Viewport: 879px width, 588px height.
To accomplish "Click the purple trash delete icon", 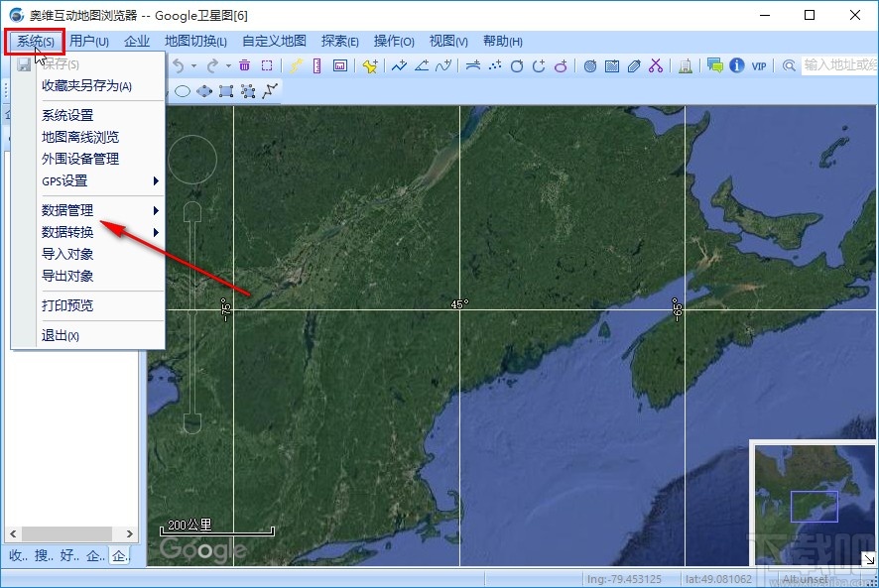I will (244, 65).
